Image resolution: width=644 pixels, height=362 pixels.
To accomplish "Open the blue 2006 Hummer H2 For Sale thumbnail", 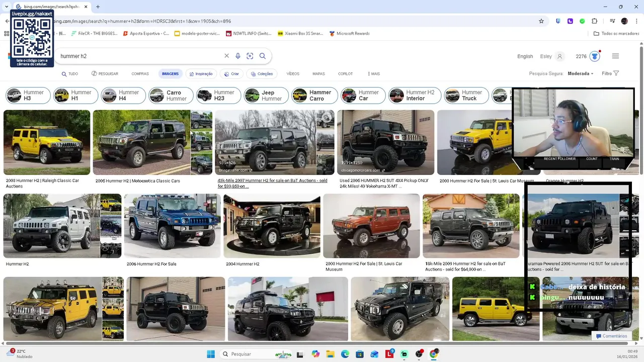I will pyautogui.click(x=173, y=226).
